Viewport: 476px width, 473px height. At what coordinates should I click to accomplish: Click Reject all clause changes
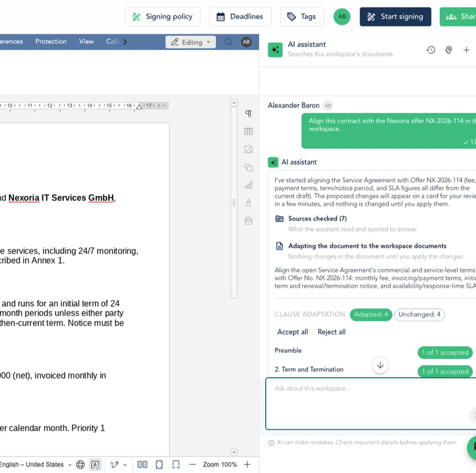[x=331, y=332]
